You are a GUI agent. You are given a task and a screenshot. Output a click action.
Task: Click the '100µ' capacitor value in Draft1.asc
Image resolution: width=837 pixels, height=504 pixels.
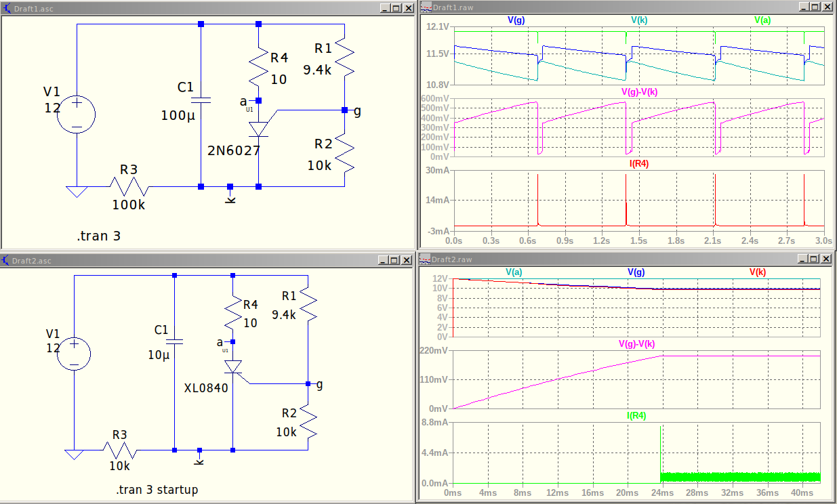coord(177,115)
